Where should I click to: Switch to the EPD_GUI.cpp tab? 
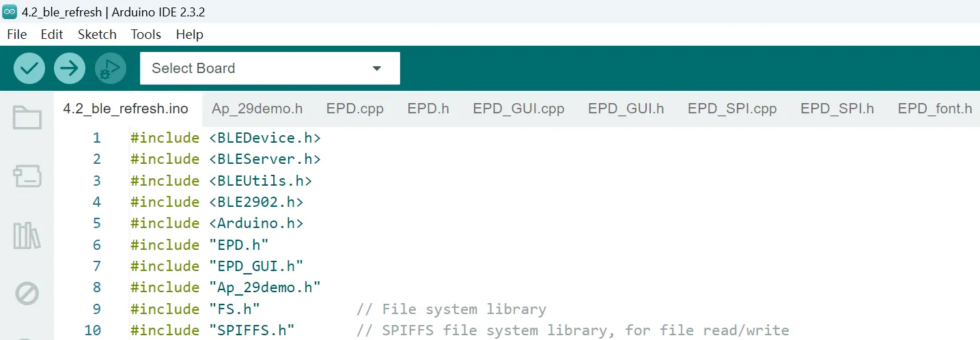[518, 109]
